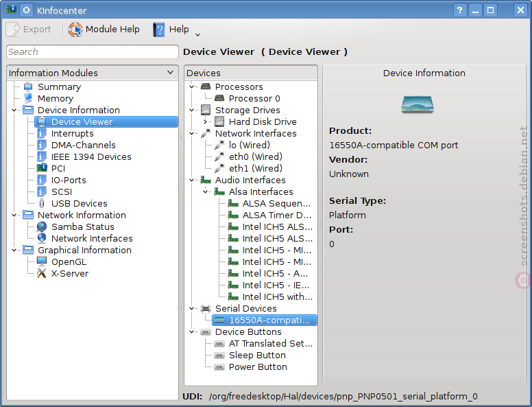Click the PCI module icon
The width and height of the screenshot is (532, 407).
pyautogui.click(x=42, y=168)
